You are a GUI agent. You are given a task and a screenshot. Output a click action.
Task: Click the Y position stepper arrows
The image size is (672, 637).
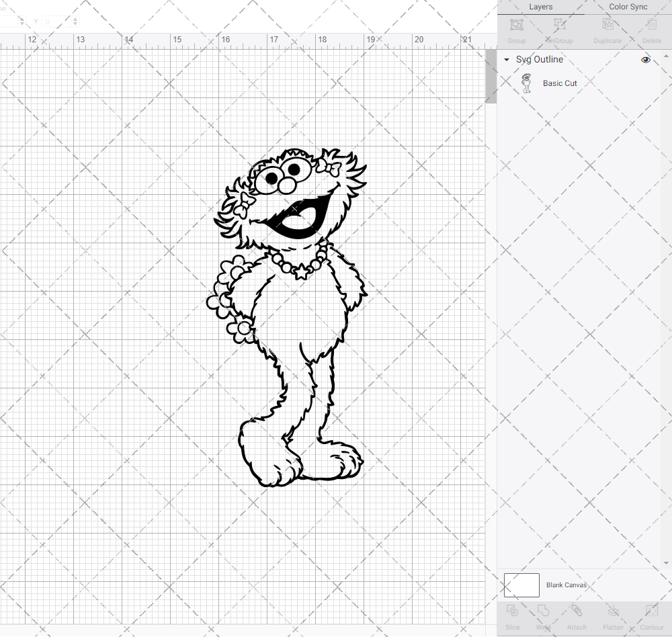74,21
